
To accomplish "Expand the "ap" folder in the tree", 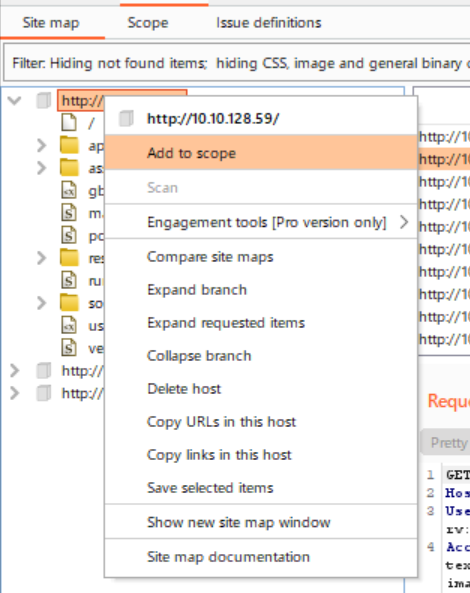I will 41,146.
